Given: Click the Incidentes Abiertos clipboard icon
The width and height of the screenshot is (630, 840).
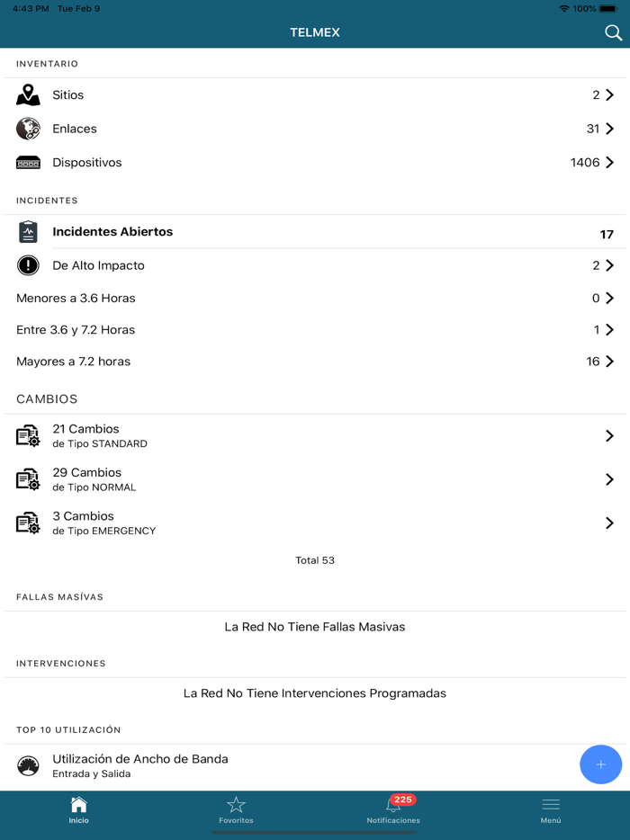Looking at the screenshot, I should pos(28,231).
